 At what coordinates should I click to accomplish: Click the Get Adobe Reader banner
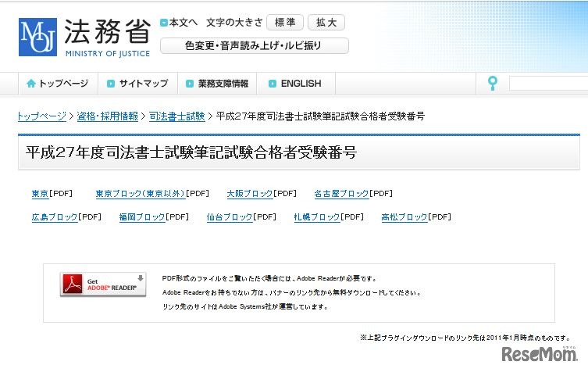(103, 284)
